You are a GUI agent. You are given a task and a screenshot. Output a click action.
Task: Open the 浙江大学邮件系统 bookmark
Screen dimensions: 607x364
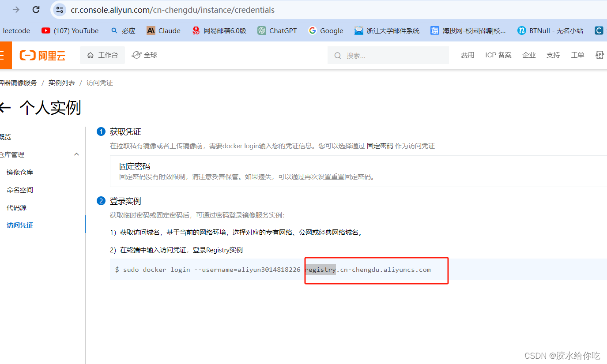pyautogui.click(x=387, y=30)
